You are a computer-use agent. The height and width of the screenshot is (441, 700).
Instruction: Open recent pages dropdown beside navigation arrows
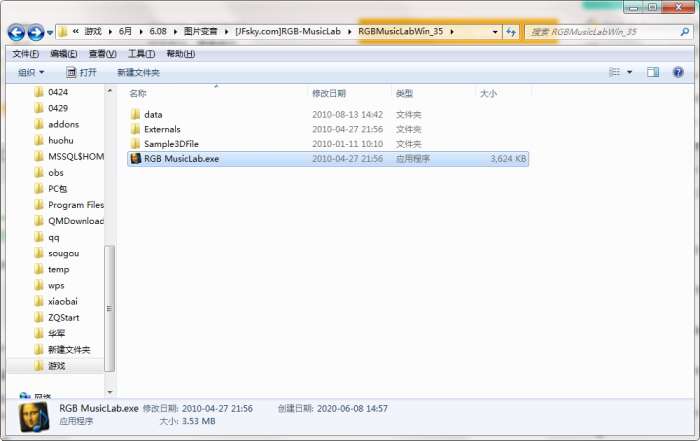point(50,33)
